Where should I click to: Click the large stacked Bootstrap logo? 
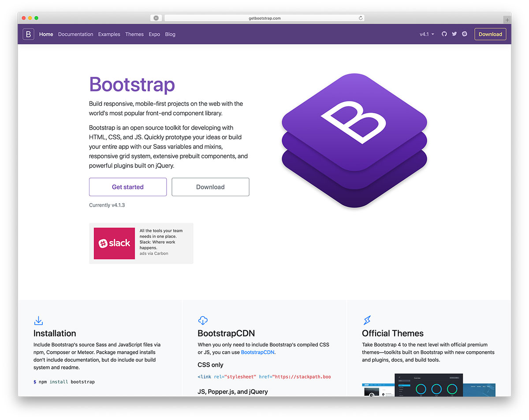(x=354, y=140)
